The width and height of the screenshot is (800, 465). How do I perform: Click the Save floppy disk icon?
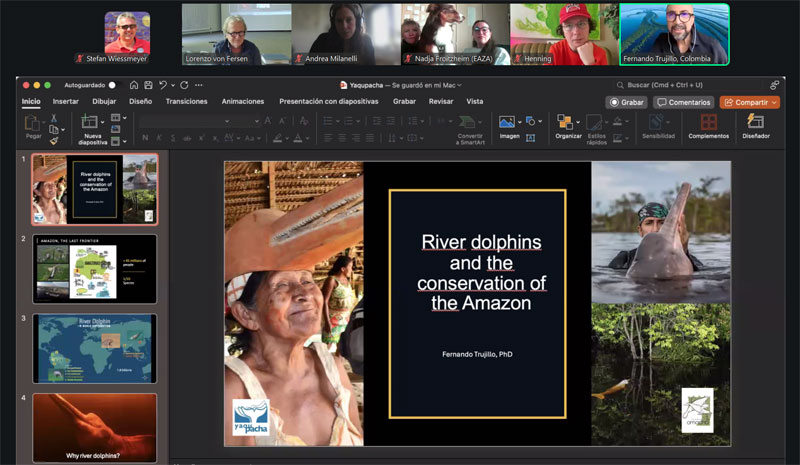pyautogui.click(x=148, y=85)
